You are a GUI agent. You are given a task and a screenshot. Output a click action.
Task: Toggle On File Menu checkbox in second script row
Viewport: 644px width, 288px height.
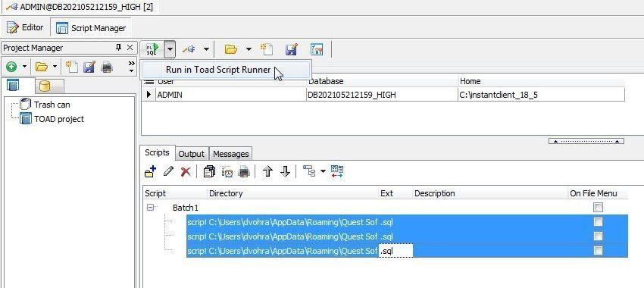(x=598, y=236)
